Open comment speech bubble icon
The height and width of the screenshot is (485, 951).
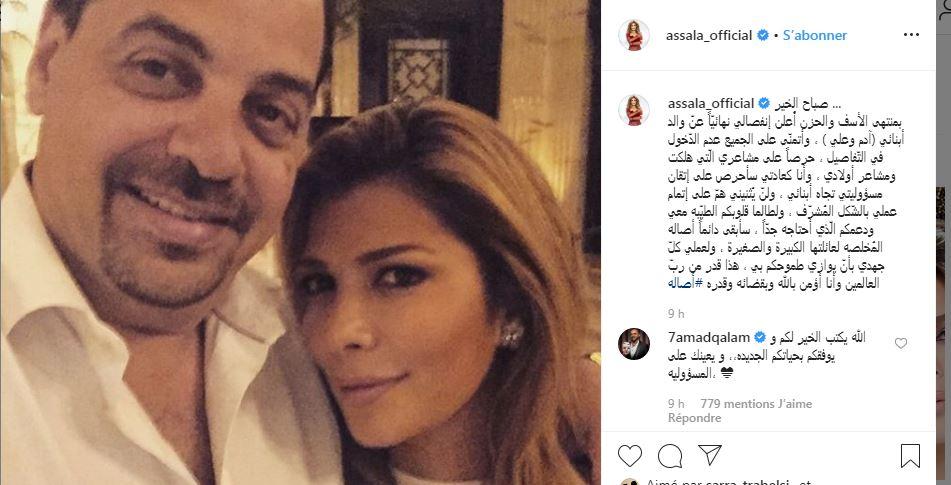coord(670,456)
